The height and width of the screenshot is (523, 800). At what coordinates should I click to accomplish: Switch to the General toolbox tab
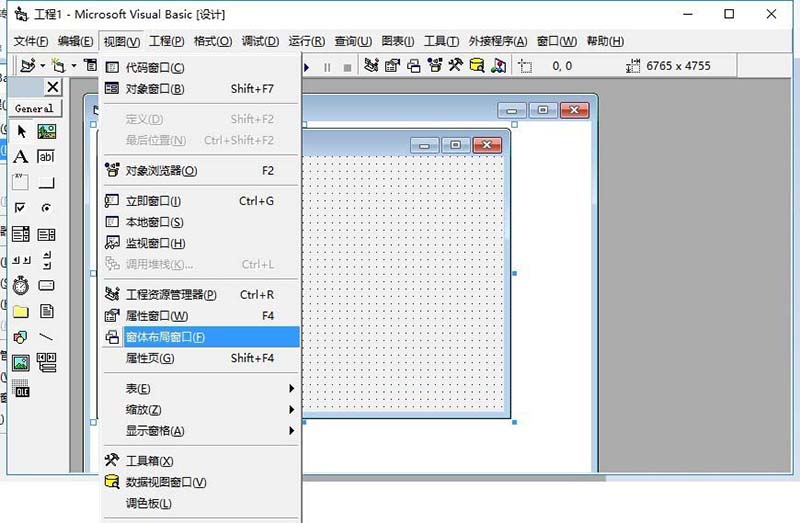tap(35, 108)
